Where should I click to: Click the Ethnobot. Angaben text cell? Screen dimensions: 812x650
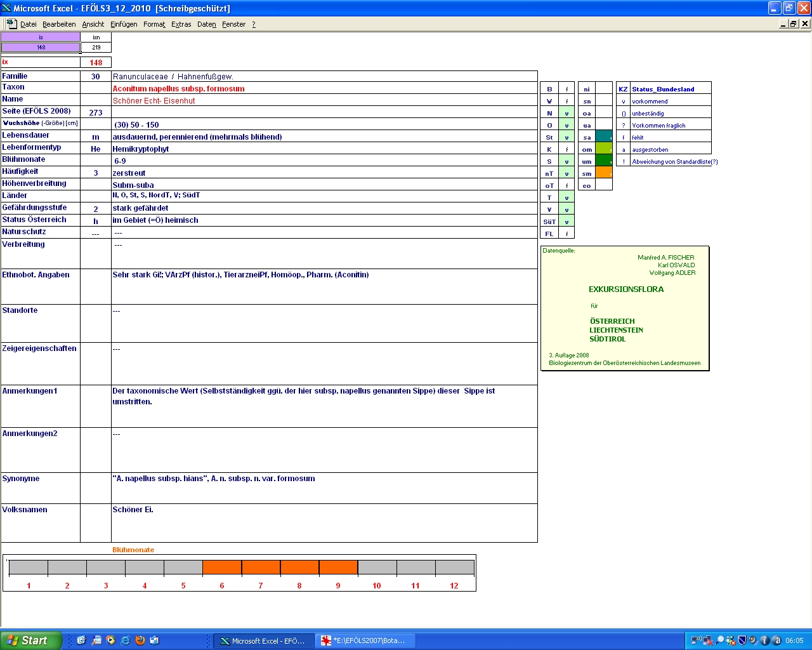(x=324, y=287)
